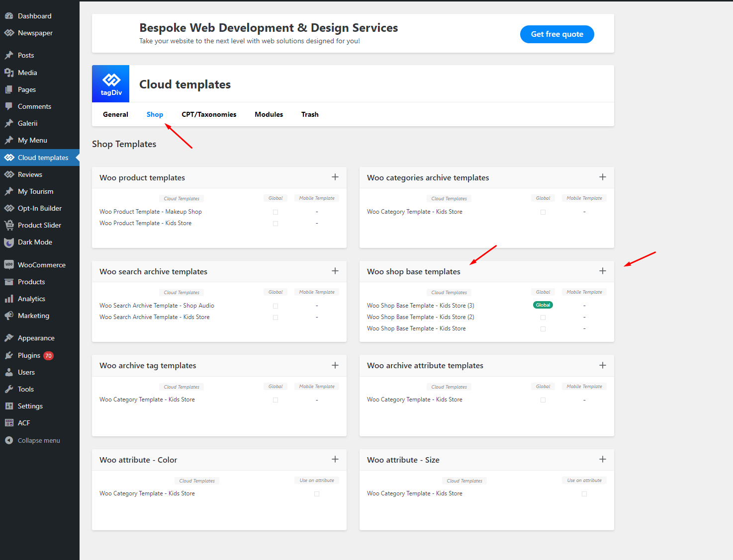Add new Woo shop base template plus

coord(603,271)
